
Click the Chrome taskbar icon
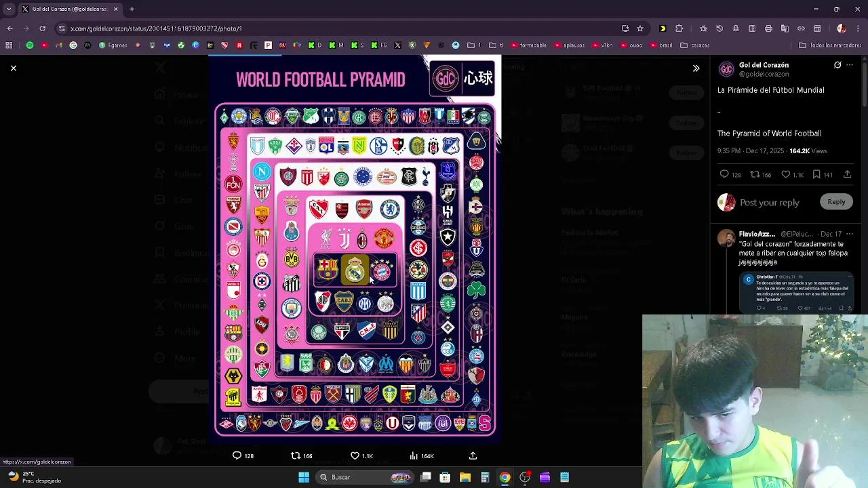505,477
